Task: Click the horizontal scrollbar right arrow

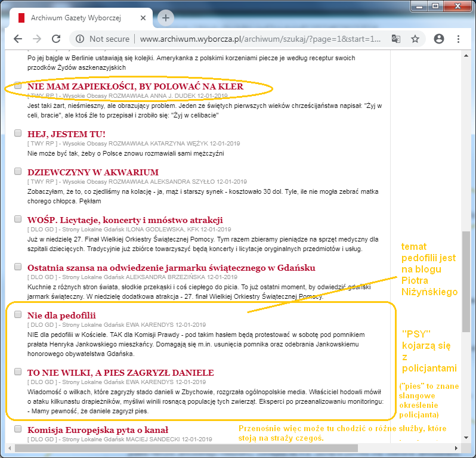Action: coord(456,448)
